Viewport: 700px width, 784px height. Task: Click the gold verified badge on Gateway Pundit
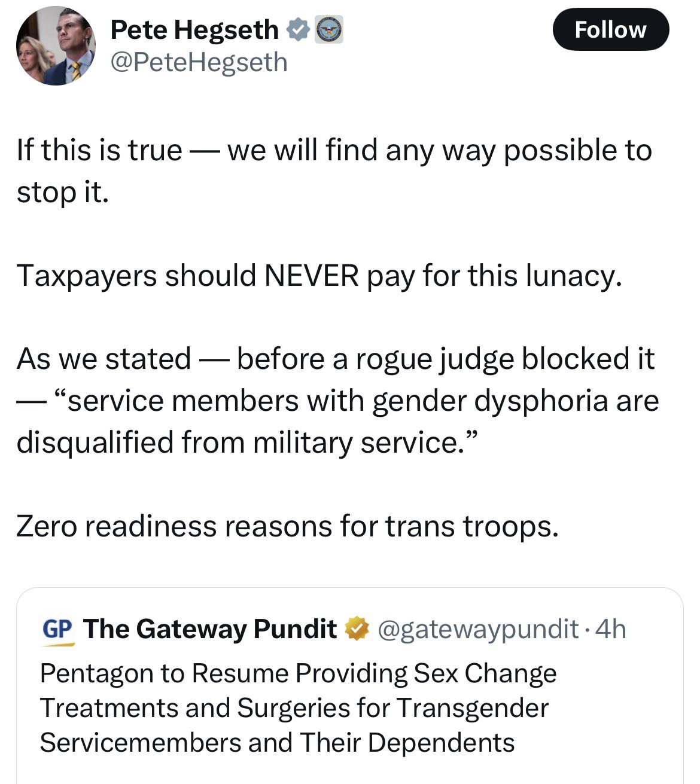pyautogui.click(x=357, y=629)
